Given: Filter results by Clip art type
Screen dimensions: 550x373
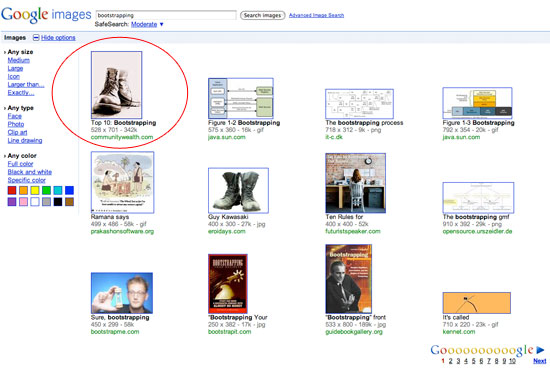Looking at the screenshot, I should (17, 132).
